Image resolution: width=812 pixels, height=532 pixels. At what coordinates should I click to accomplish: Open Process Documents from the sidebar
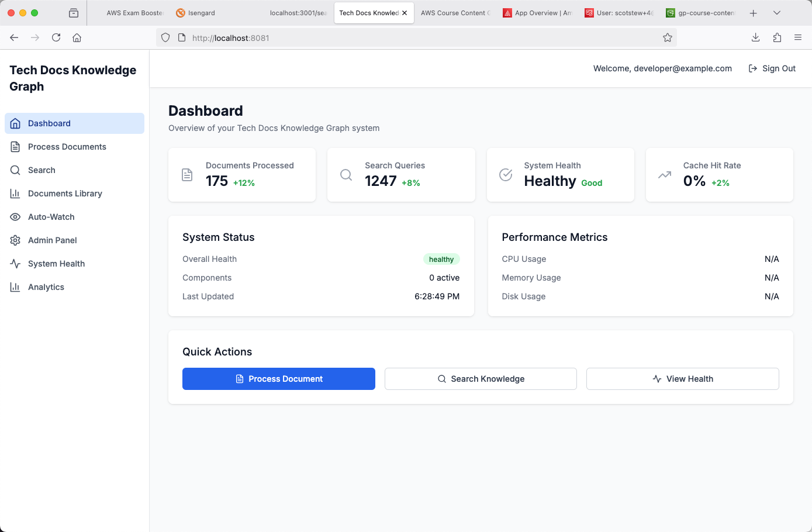click(67, 147)
